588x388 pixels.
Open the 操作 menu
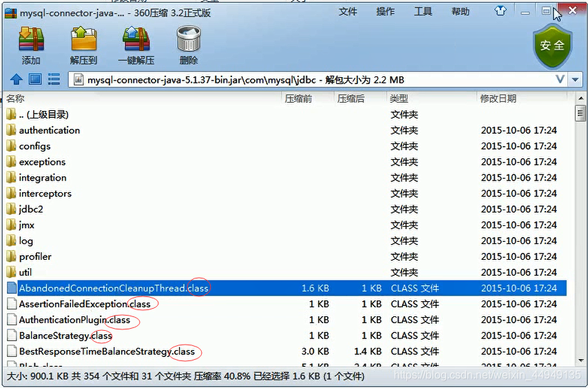point(386,12)
